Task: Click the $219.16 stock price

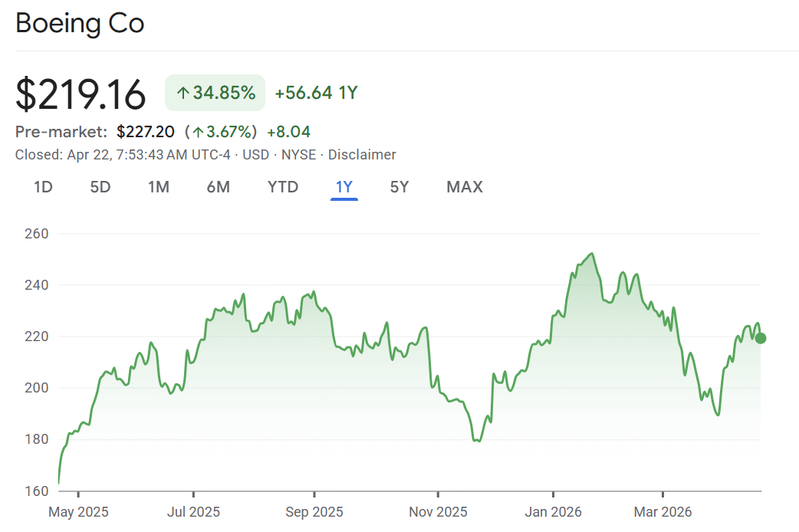Action: point(81,94)
